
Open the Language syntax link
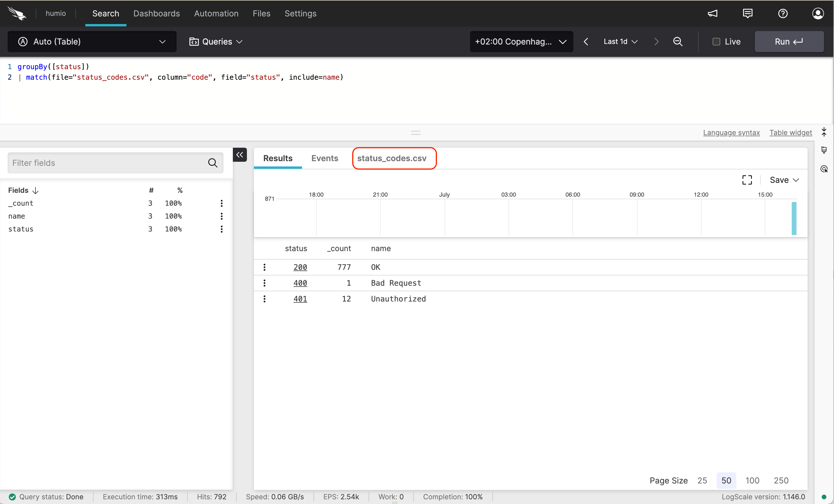click(x=731, y=133)
